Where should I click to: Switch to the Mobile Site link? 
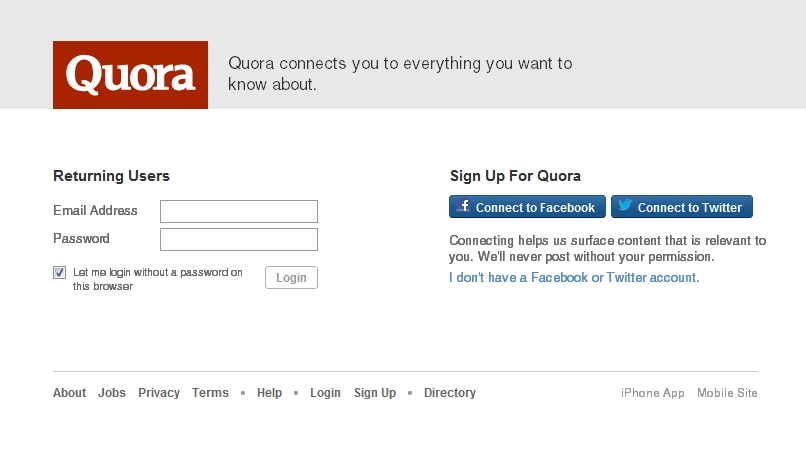[727, 393]
